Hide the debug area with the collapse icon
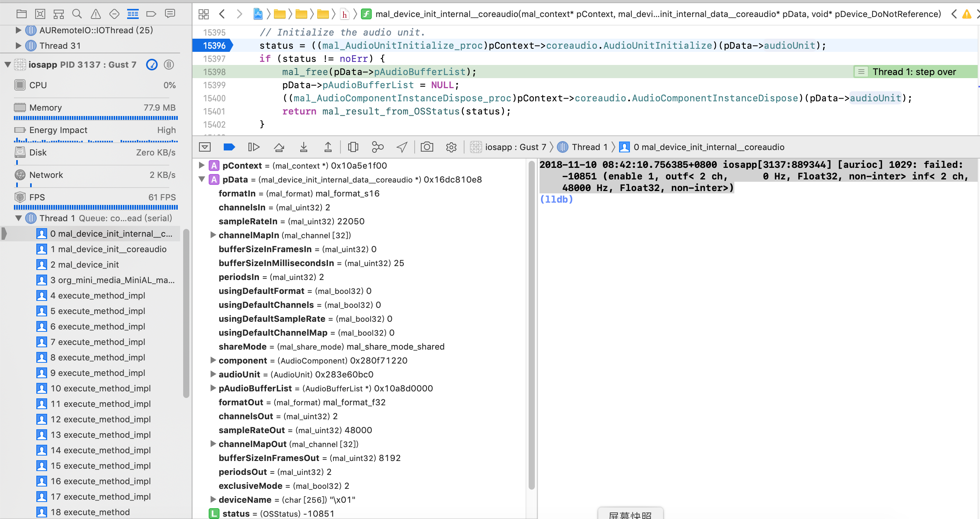Image resolution: width=980 pixels, height=519 pixels. pos(204,147)
